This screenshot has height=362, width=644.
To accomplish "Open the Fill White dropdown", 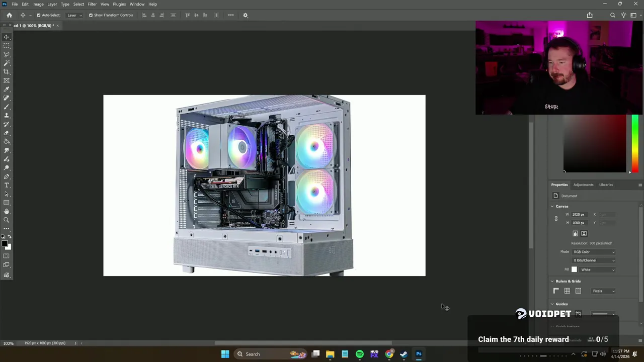I will [598, 269].
